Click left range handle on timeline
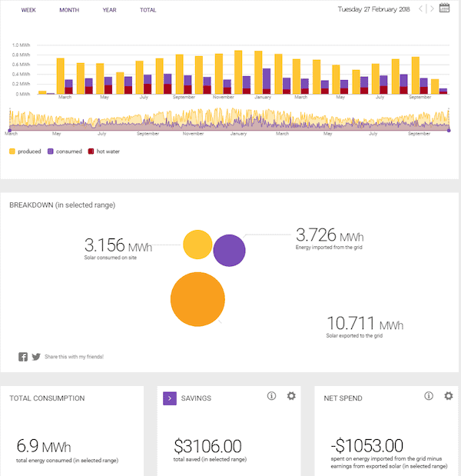This screenshot has height=476, width=461. click(10, 131)
